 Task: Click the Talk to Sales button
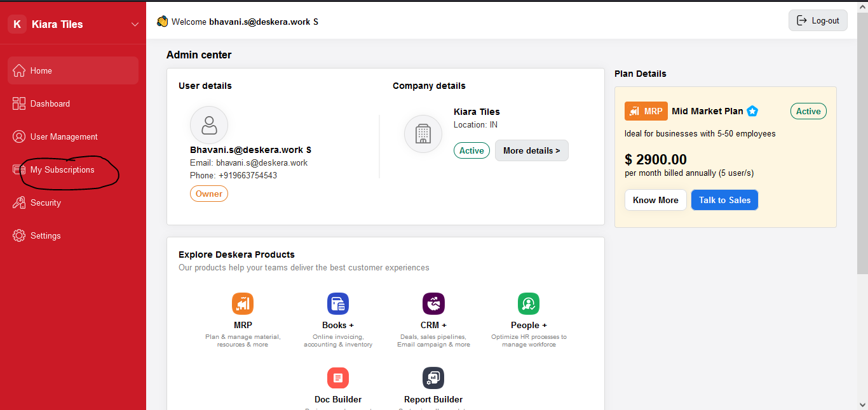[725, 200]
